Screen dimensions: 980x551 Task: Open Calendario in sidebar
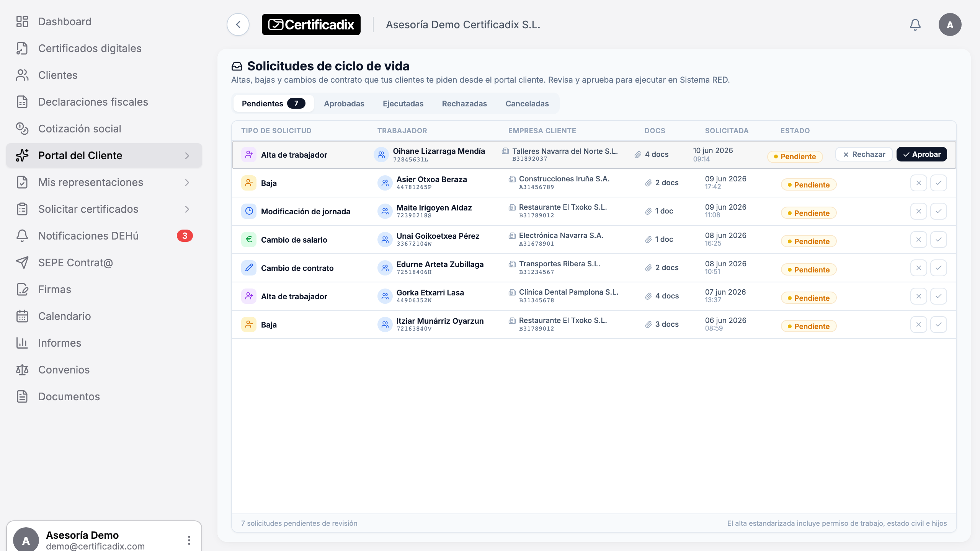click(104, 316)
